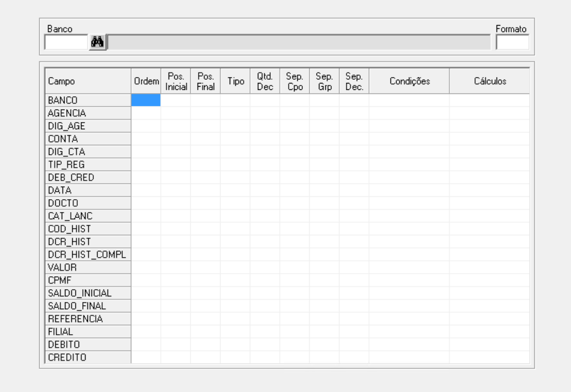Image resolution: width=571 pixels, height=392 pixels.
Task: Click the Campo column header
Action: point(87,81)
